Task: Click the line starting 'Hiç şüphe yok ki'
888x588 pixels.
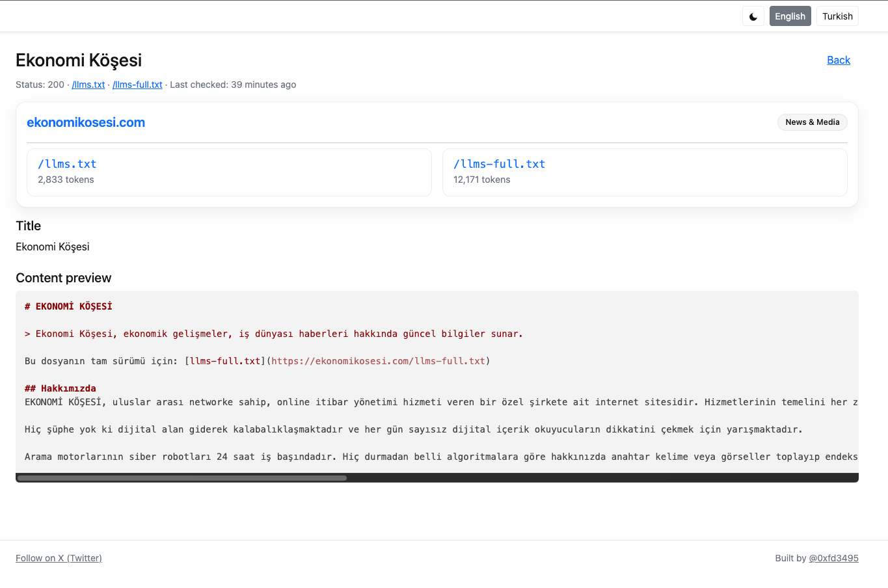Action: point(414,429)
